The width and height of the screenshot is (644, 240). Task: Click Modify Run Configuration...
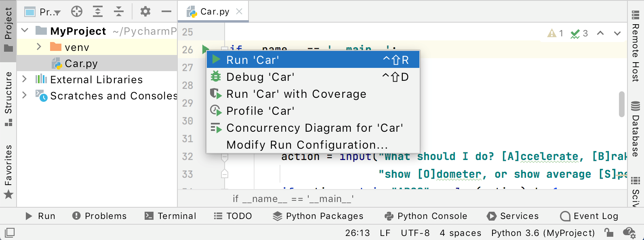[x=313, y=145]
